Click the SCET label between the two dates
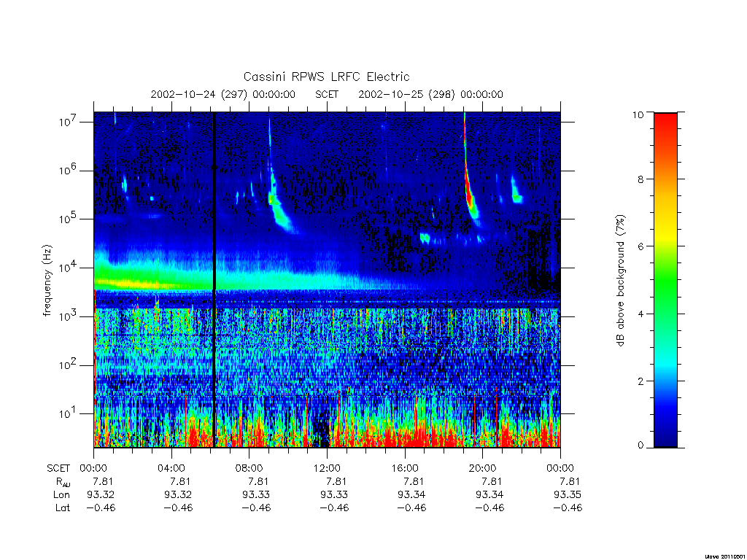Viewport: 747px width, 560px height. pos(327,94)
